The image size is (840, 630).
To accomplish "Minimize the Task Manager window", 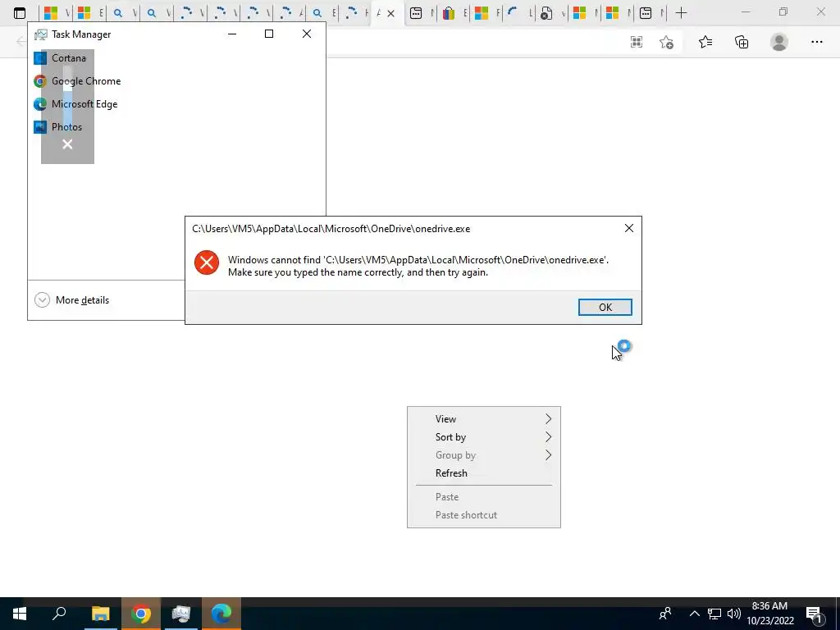I will pyautogui.click(x=232, y=34).
